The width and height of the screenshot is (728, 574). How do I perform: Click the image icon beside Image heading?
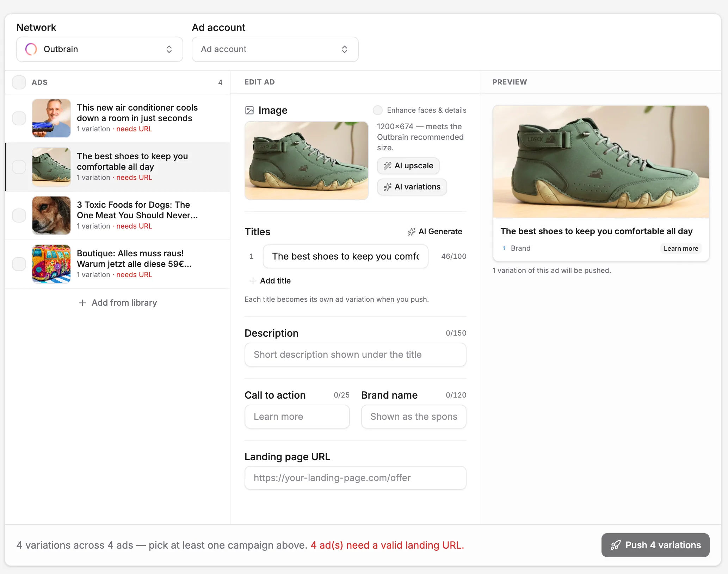pos(249,111)
